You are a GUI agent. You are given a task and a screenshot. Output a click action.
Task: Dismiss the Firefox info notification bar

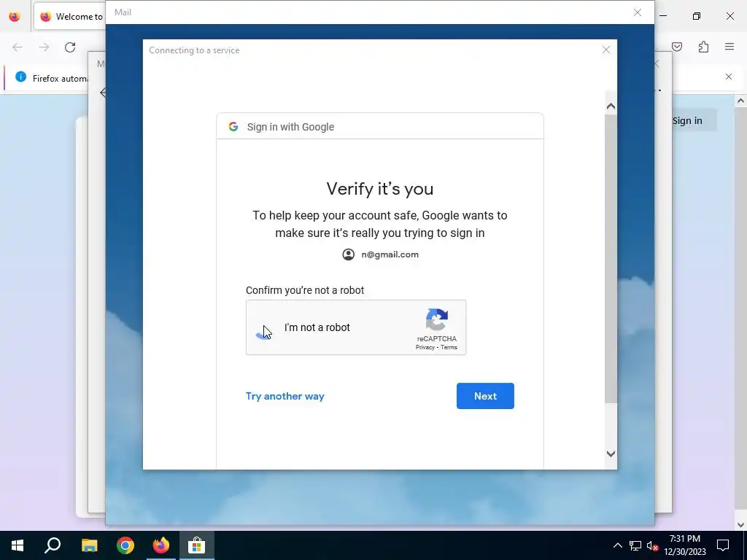click(x=729, y=77)
